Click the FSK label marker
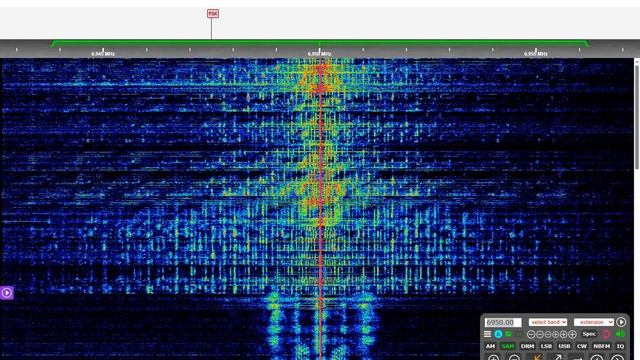The image size is (640, 360). point(213,13)
